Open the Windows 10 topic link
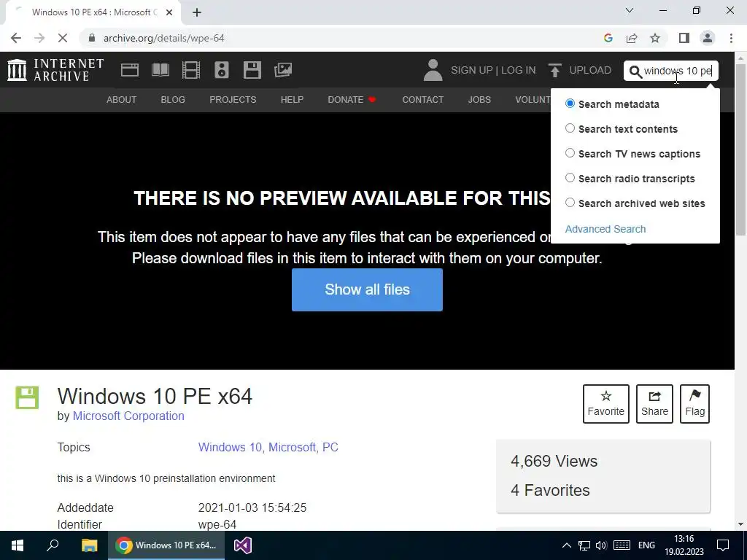 [x=230, y=447]
